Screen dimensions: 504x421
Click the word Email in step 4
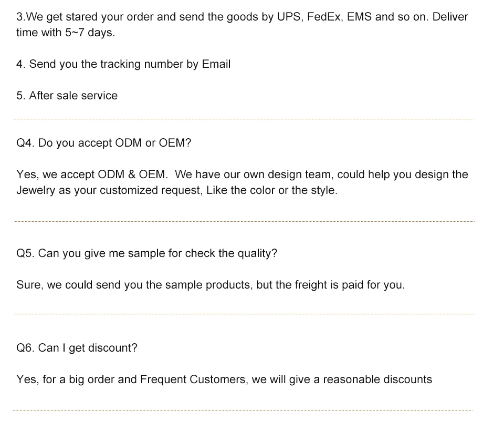(x=216, y=64)
